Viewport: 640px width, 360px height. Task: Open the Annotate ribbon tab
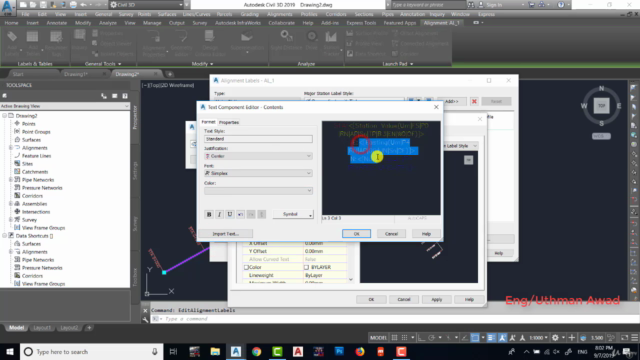click(56, 23)
